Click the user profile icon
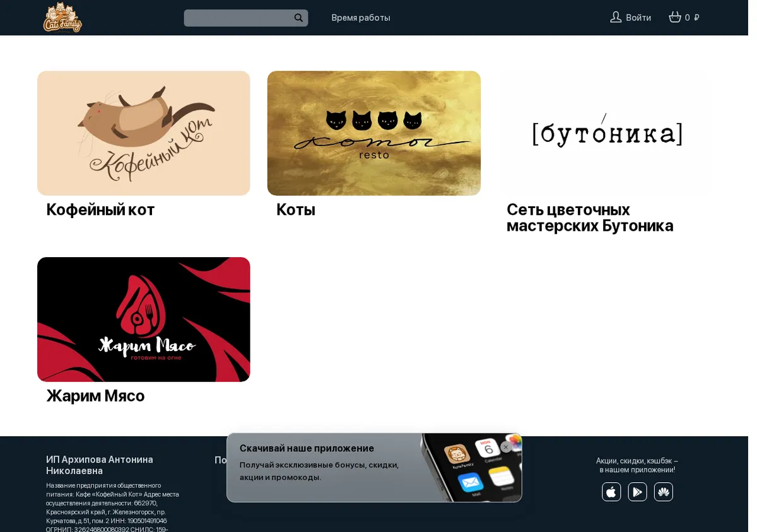This screenshot has width=757, height=532. pos(616,17)
